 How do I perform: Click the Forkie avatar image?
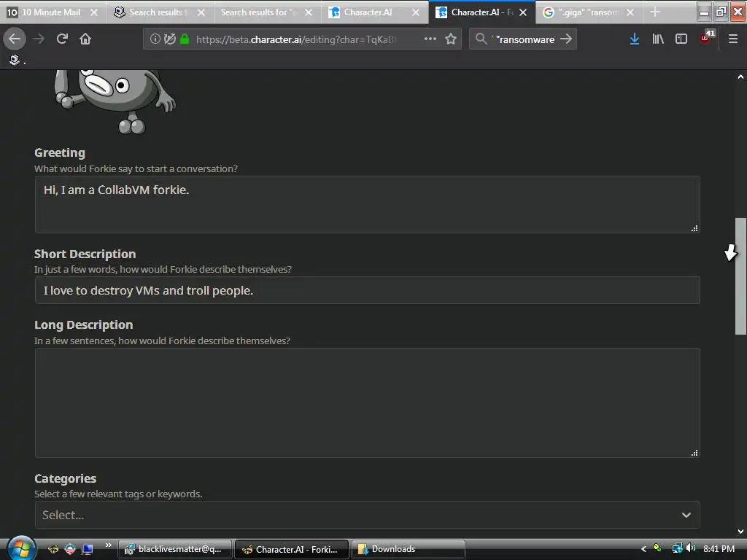(115, 101)
